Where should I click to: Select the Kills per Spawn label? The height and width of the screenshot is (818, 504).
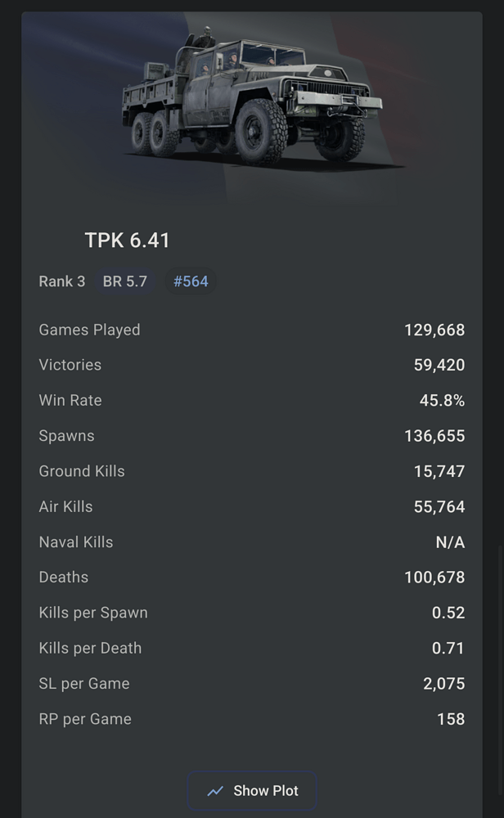point(93,613)
